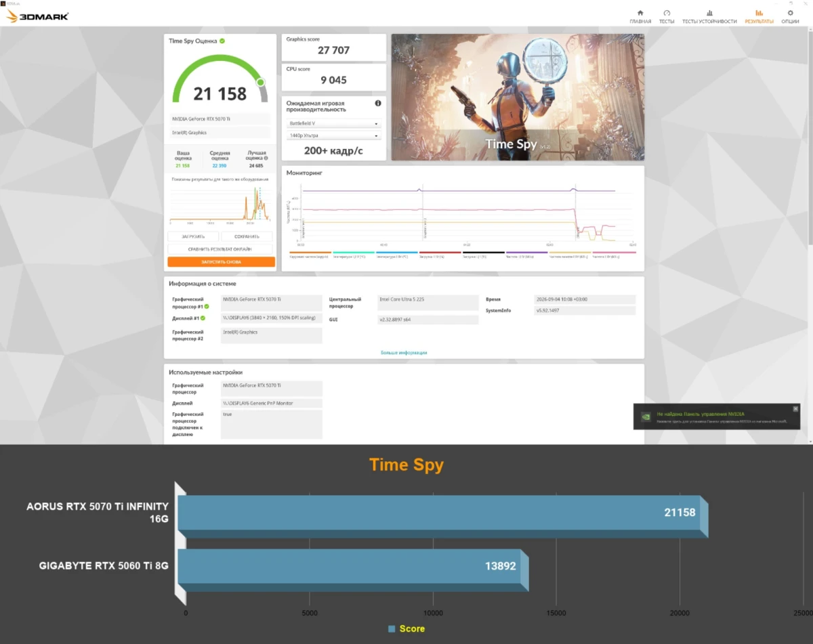
Task: Click the 200+ кадр/с estimate
Action: tap(333, 150)
